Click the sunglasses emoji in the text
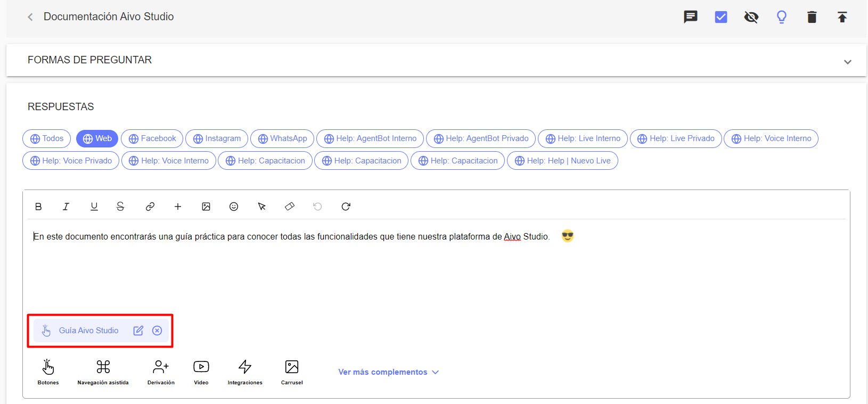The width and height of the screenshot is (868, 404). tap(568, 236)
